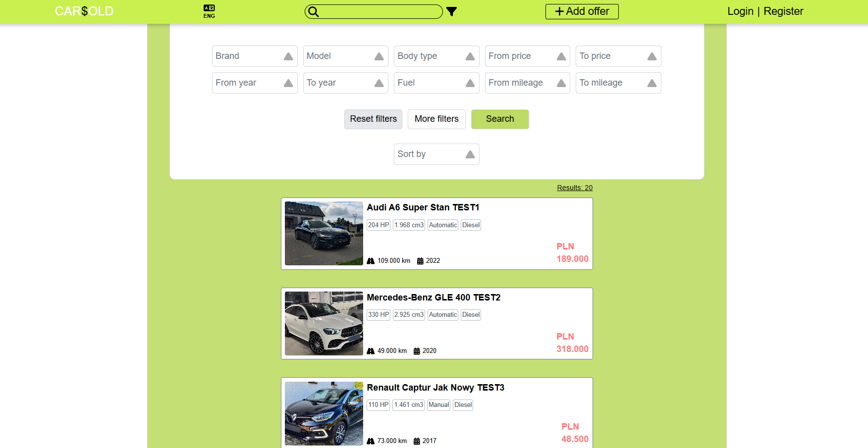Screen dimensions: 868x448
Task: Open the Mercedes-Benz GLE 400 TEST2 title
Action: click(434, 298)
